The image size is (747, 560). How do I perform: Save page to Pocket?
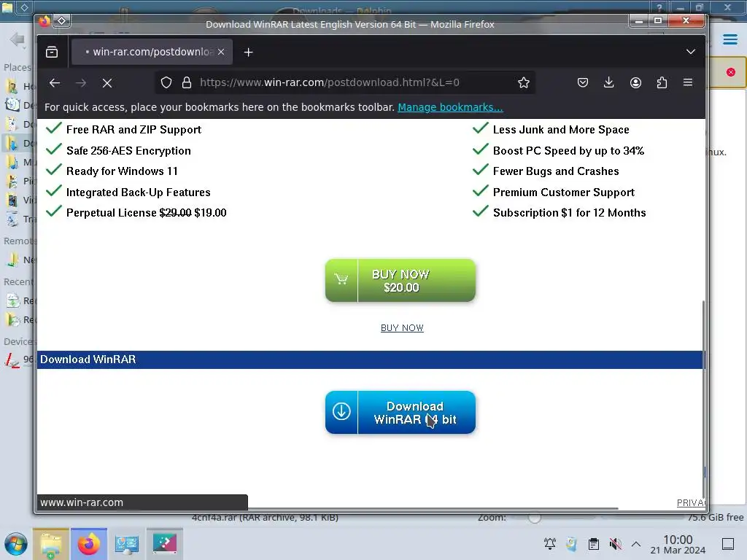(583, 82)
